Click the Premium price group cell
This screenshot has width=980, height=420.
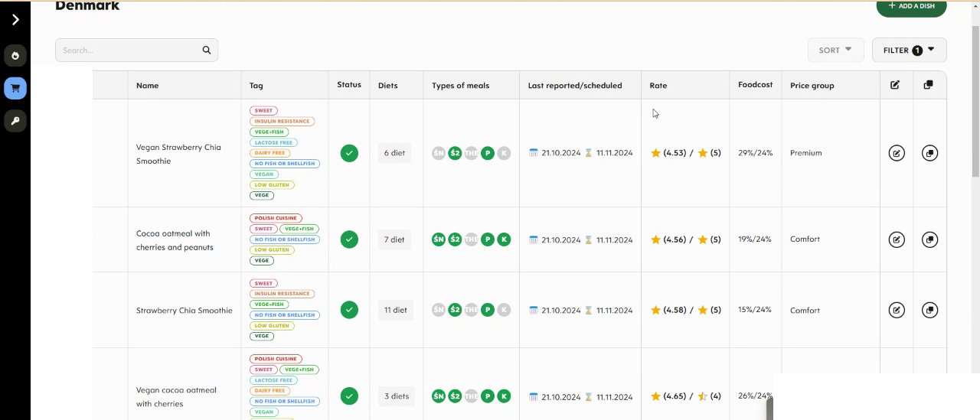tap(806, 153)
